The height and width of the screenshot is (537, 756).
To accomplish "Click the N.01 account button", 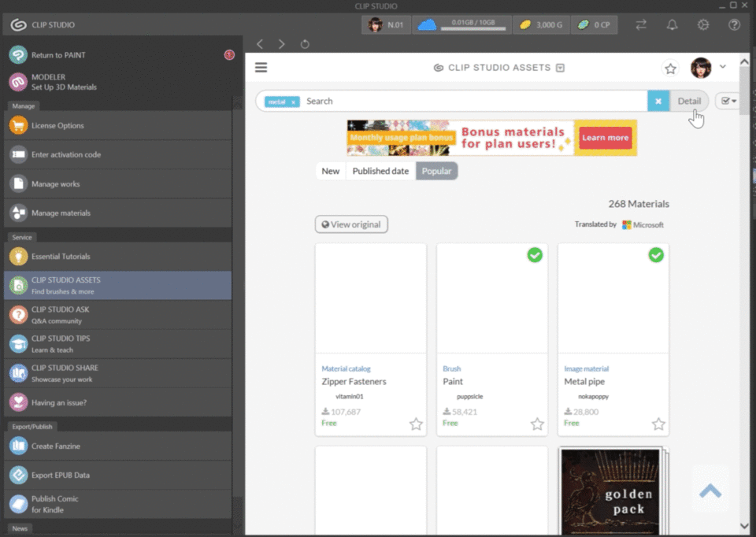I will [386, 24].
